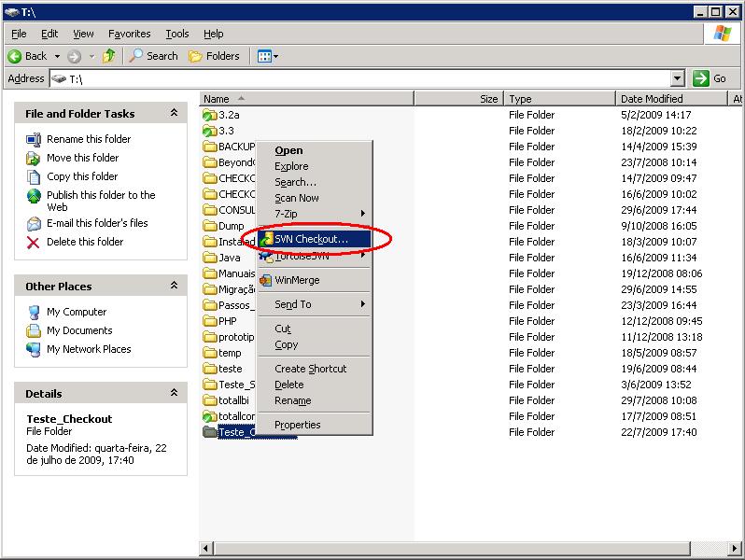Screen dimensions: 745x560
Task: Open the Views icon menu
Action: pos(268,57)
